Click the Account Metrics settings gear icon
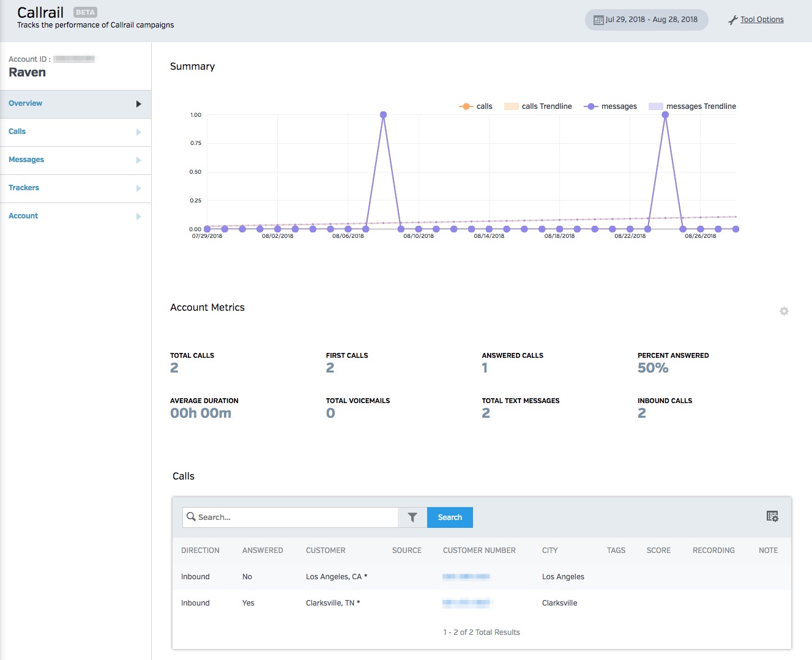This screenshot has height=660, width=812. tap(784, 311)
